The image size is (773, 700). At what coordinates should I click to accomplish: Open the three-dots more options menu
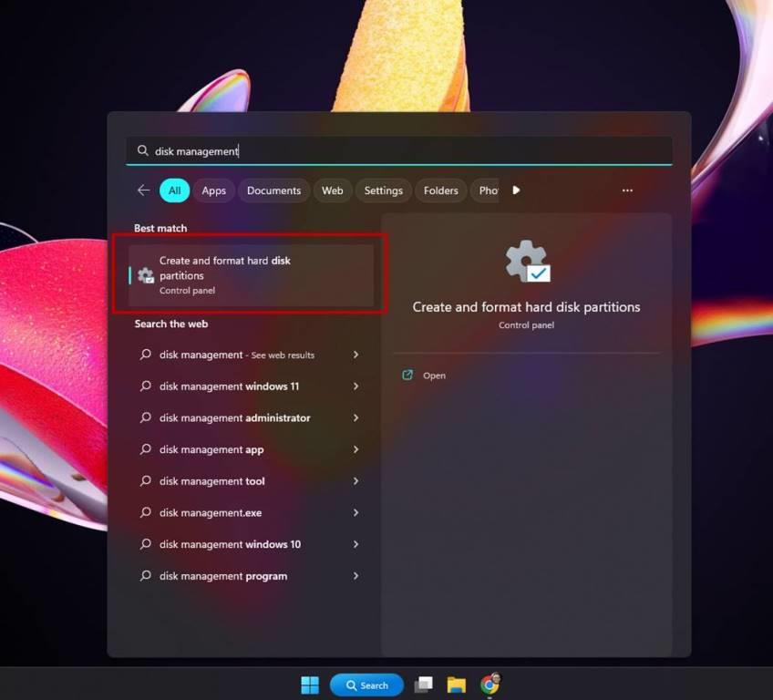tap(627, 190)
